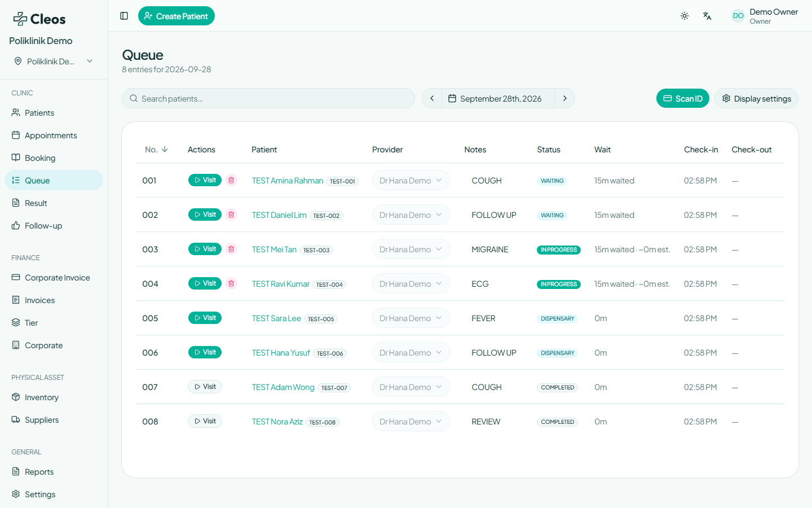Open provider dropdown for row 007

pyautogui.click(x=411, y=387)
